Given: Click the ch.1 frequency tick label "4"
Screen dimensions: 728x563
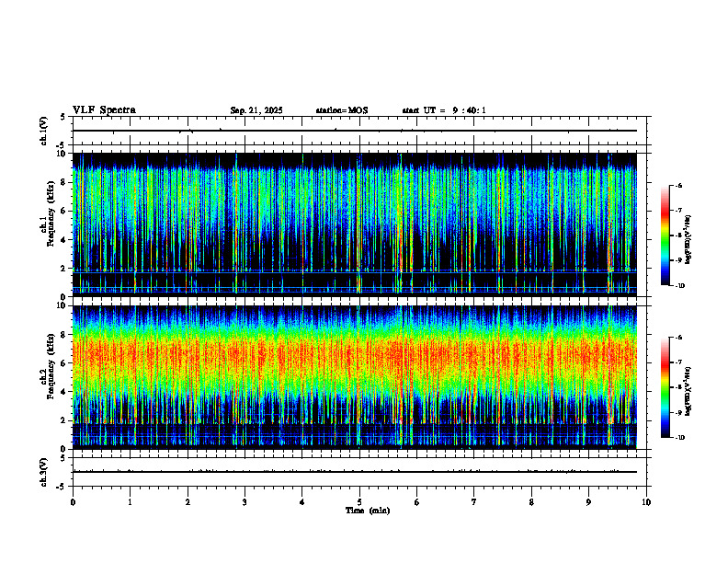Looking at the screenshot, I should [63, 240].
